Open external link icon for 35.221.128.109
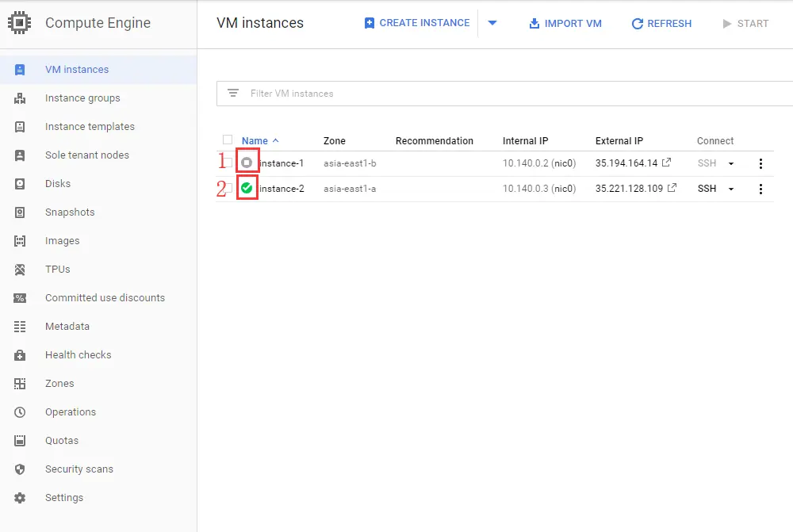Image resolution: width=793 pixels, height=532 pixels. [672, 188]
